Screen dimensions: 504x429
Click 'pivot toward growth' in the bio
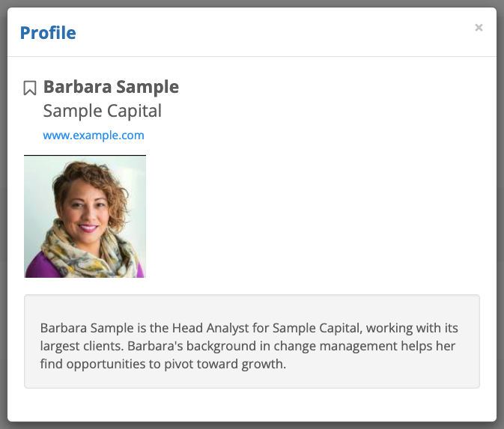(235, 365)
